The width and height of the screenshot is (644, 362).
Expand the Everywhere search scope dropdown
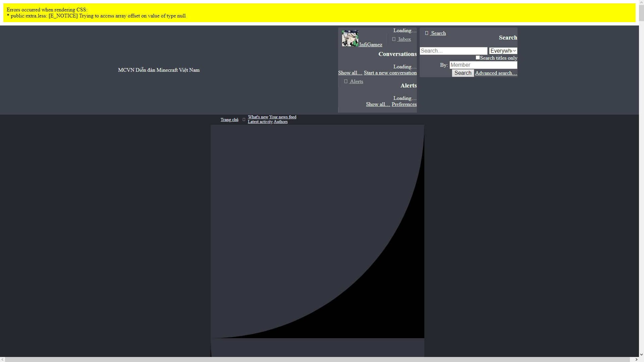tap(503, 51)
